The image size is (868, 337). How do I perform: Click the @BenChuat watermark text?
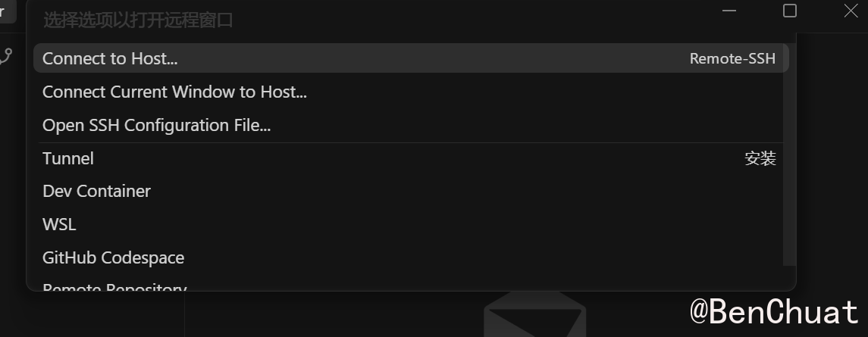pos(773,312)
